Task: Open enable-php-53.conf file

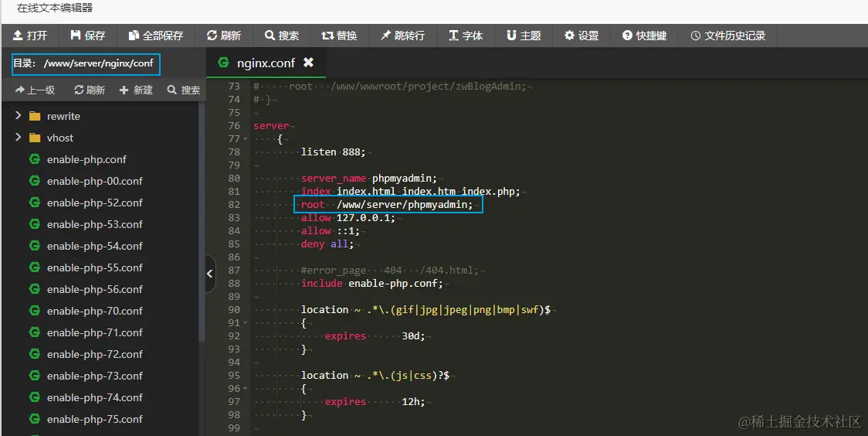Action: [x=95, y=224]
